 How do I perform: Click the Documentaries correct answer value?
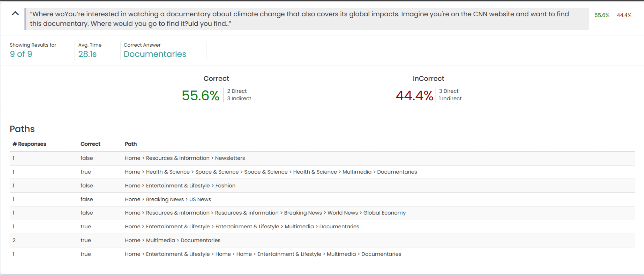tap(155, 54)
